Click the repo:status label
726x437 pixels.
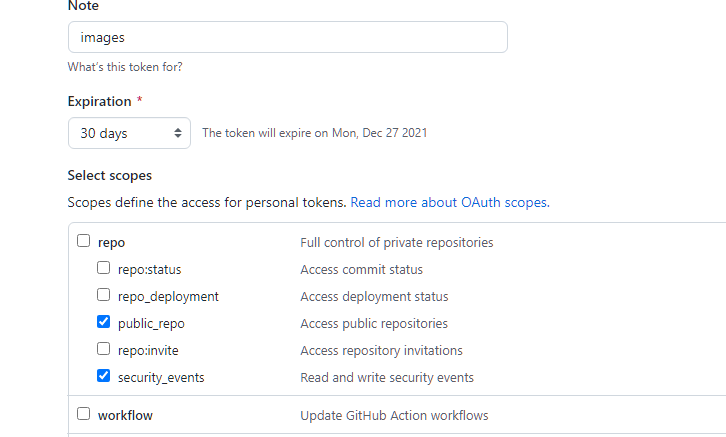[x=149, y=269]
